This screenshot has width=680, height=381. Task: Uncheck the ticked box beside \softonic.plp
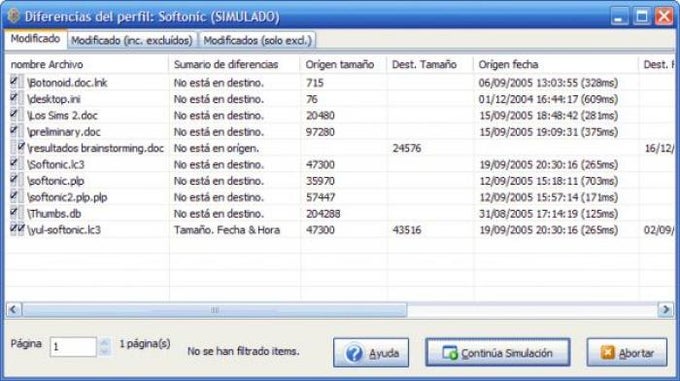pos(13,180)
